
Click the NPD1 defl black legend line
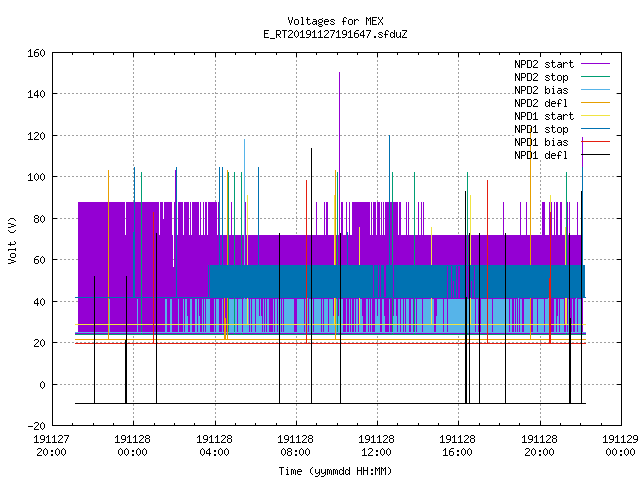point(595,155)
